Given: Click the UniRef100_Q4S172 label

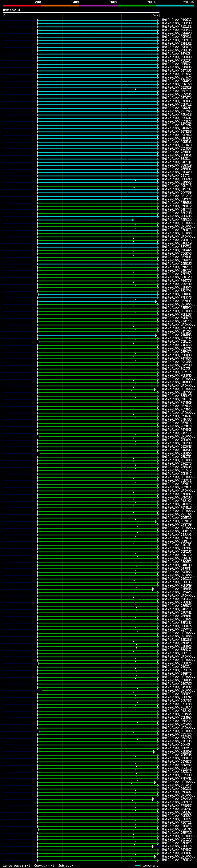Looking at the screenshot, I should pyautogui.click(x=176, y=433).
